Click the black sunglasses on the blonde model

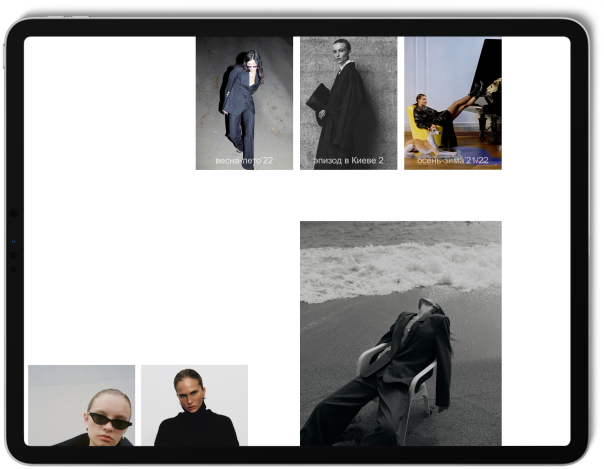109,420
